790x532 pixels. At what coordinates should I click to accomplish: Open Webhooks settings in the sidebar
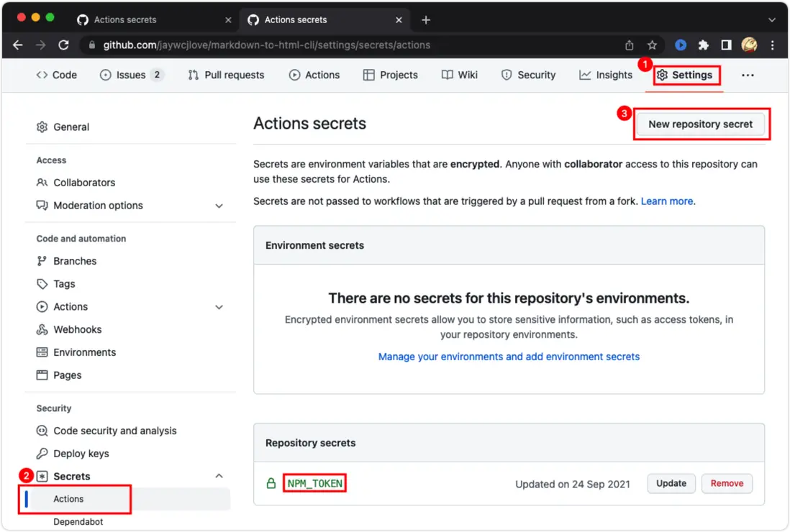[78, 329]
